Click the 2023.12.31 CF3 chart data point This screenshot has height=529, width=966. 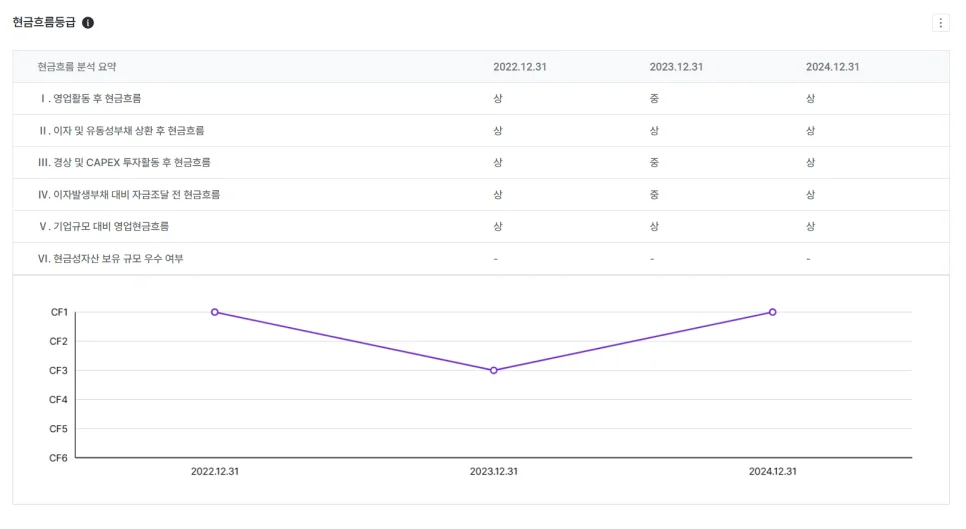coord(494,370)
